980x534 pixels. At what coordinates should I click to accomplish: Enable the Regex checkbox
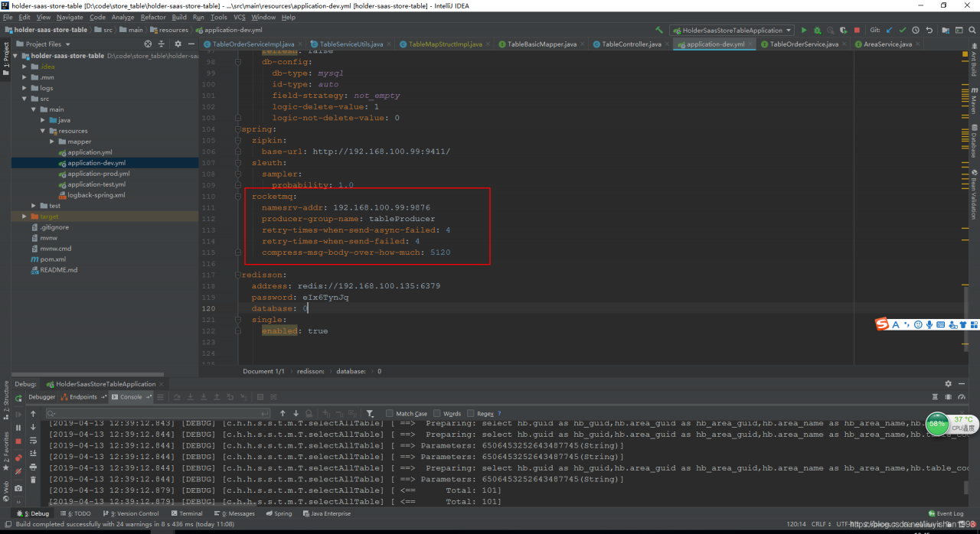pyautogui.click(x=471, y=414)
